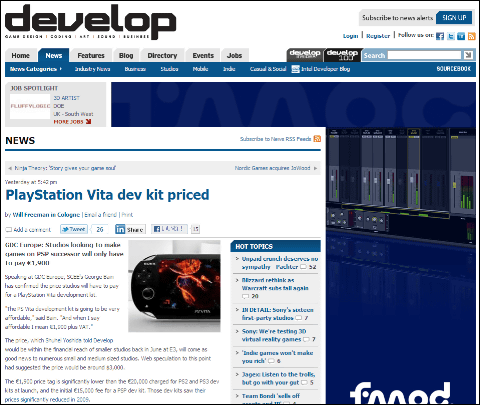
Task: Click the Facebook Like button
Action: [x=169, y=229]
